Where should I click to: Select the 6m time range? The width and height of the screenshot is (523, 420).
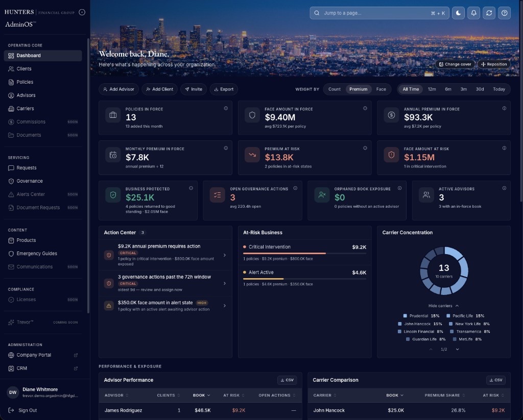[448, 89]
